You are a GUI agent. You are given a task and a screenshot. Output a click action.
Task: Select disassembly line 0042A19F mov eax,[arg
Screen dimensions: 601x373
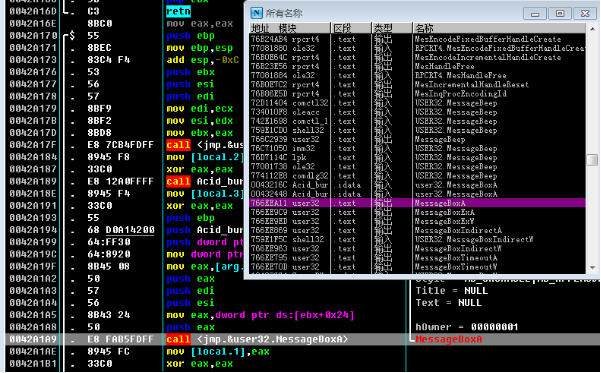[x=125, y=266]
